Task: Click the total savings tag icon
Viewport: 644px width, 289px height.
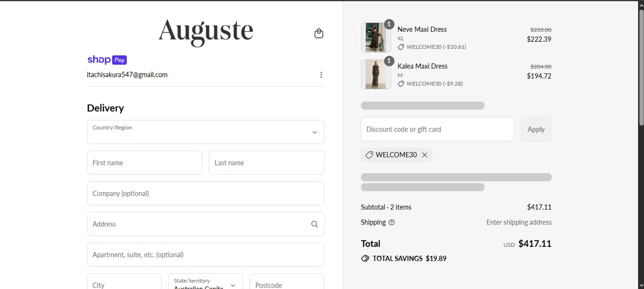Action: click(x=365, y=259)
